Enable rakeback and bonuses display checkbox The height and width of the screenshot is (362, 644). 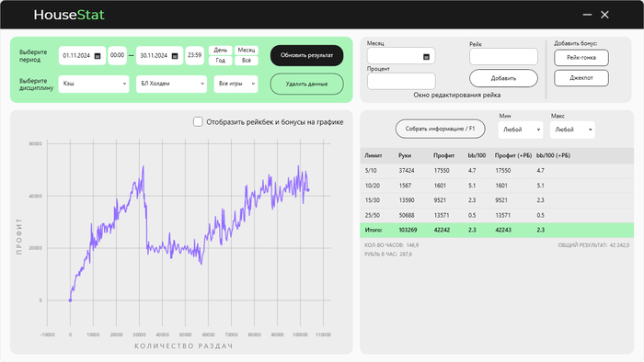198,122
